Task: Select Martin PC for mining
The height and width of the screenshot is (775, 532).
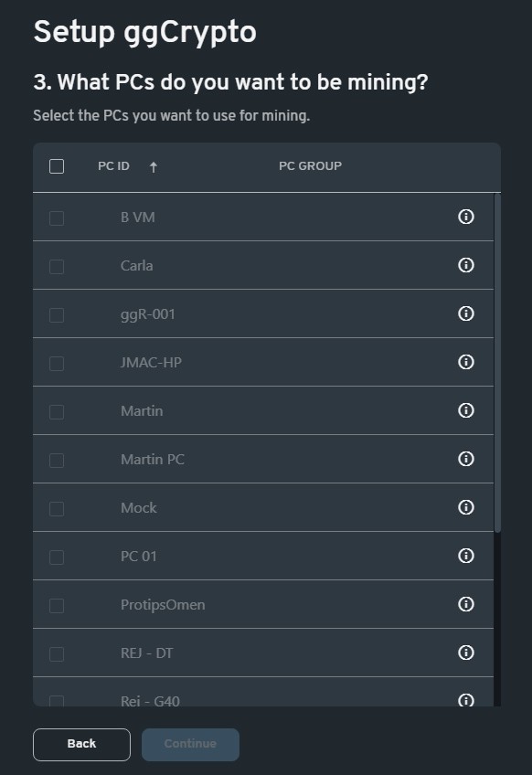Action: [x=57, y=459]
